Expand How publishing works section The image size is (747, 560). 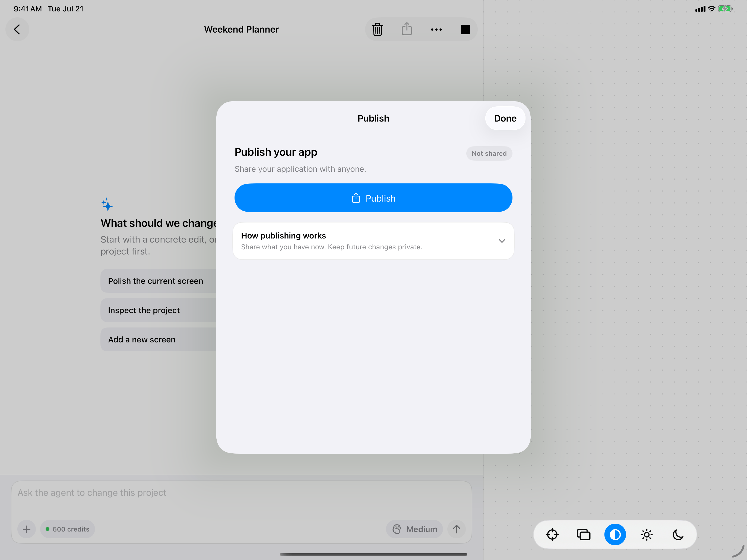click(x=373, y=241)
